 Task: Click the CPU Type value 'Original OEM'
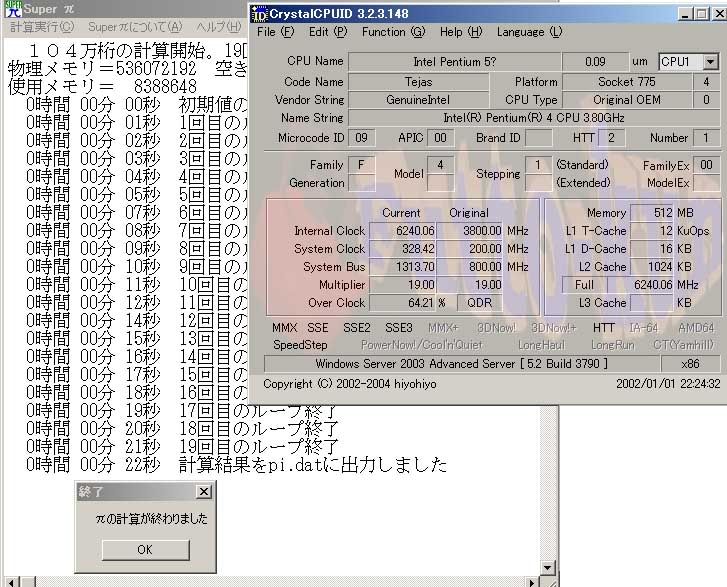pos(627,100)
